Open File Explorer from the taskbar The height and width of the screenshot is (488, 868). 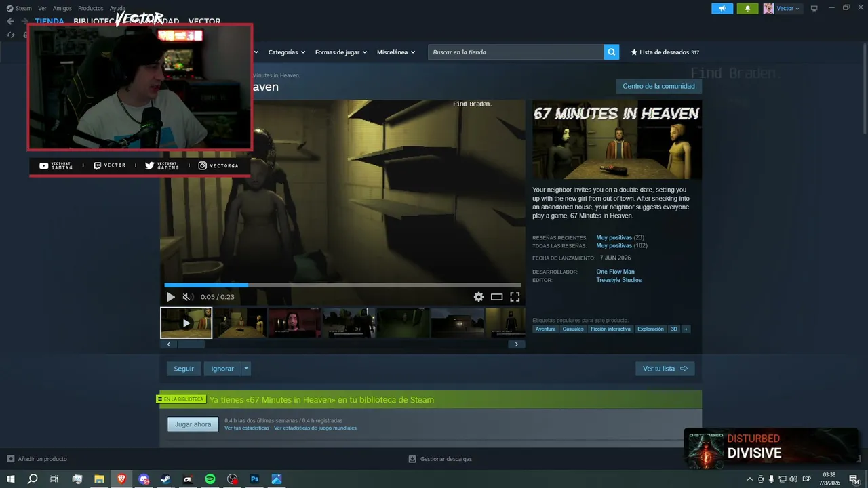(99, 479)
